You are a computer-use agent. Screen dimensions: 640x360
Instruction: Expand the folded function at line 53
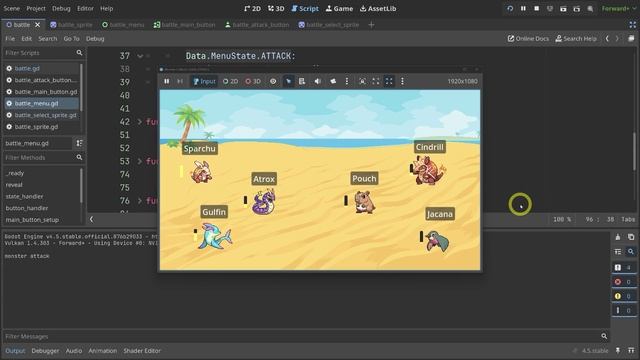coord(140,161)
